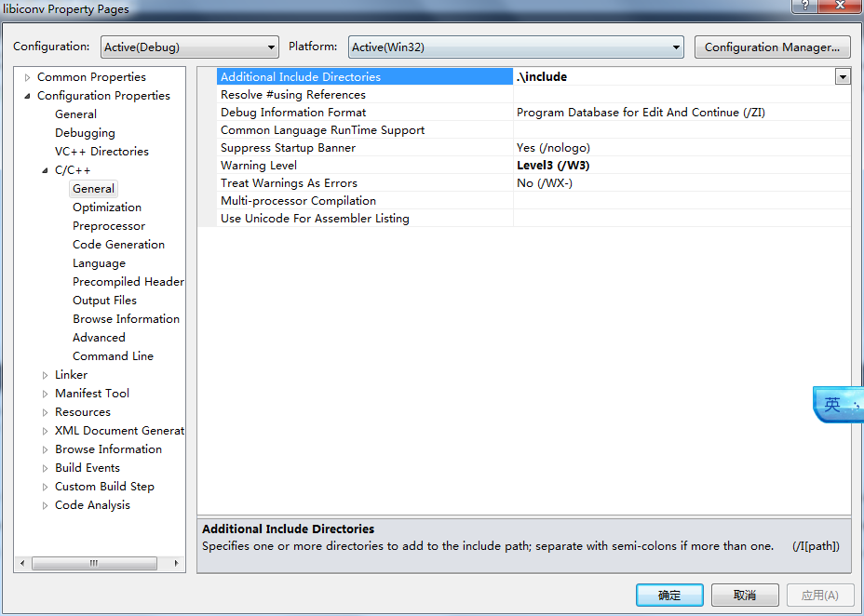Collapse the C/C++ tree node
The image size is (864, 616).
45,169
